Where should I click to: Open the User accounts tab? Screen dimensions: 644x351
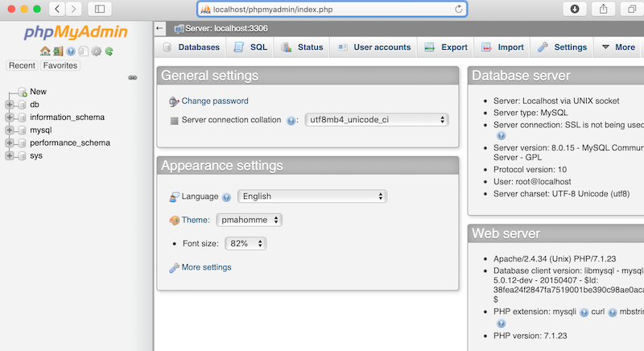coord(374,47)
